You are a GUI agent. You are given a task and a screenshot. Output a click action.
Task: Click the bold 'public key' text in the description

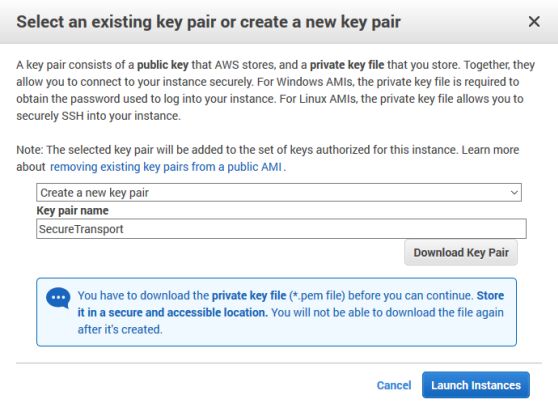click(x=163, y=65)
